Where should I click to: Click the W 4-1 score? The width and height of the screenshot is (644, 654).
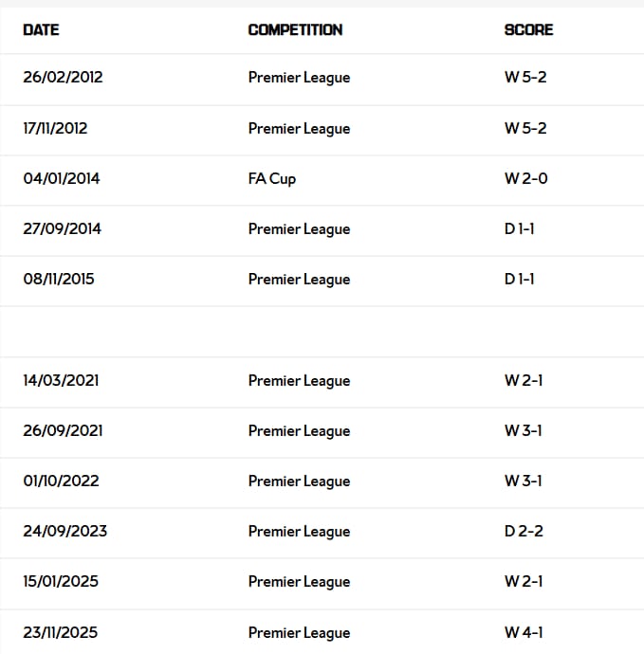point(524,632)
